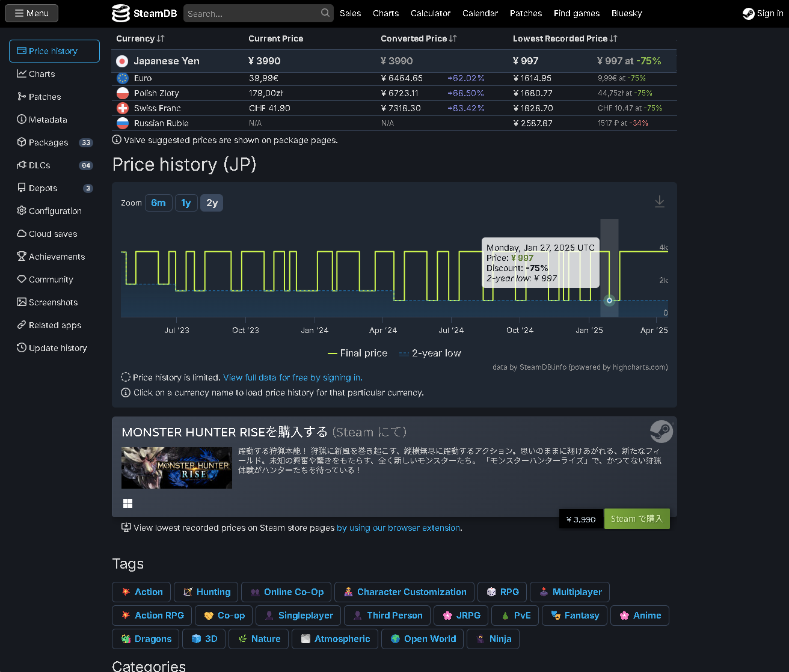Open the Price history sidebar tab
The image size is (789, 672).
click(54, 51)
